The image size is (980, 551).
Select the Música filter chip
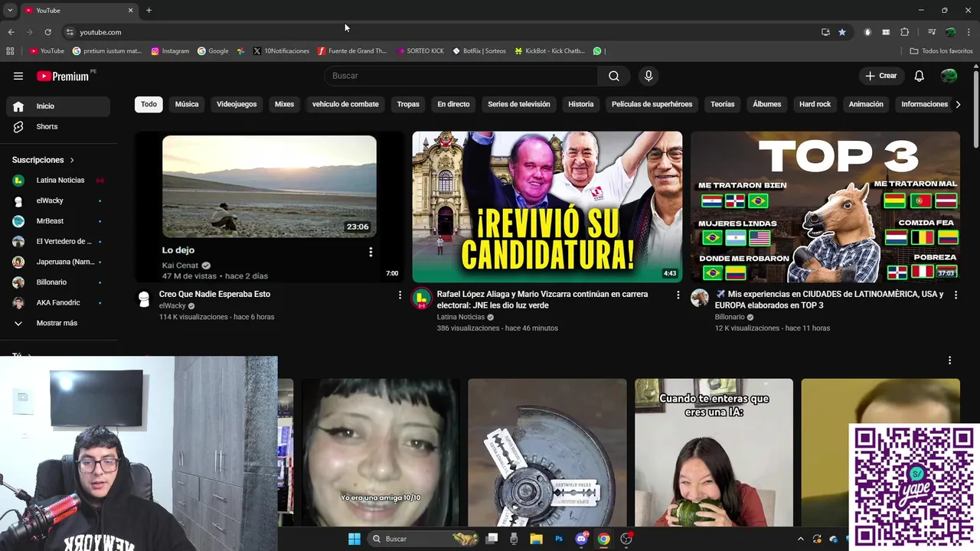click(x=187, y=104)
